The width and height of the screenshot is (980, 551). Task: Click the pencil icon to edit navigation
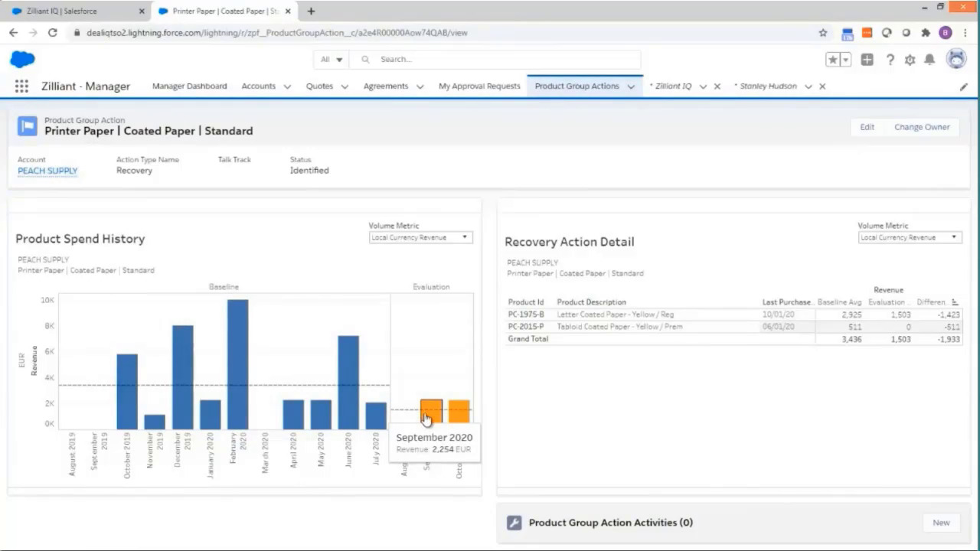point(964,86)
